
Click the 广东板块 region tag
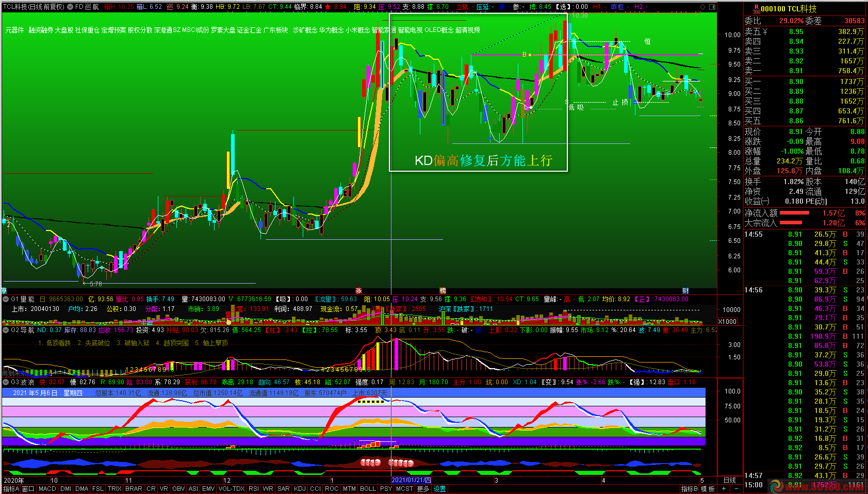(276, 30)
